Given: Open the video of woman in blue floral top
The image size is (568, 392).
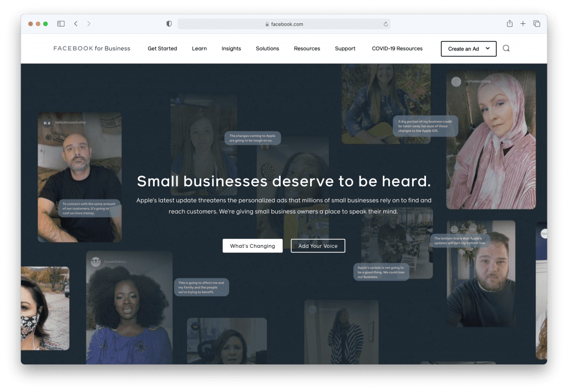Looking at the screenshot, I should pyautogui.click(x=129, y=308).
